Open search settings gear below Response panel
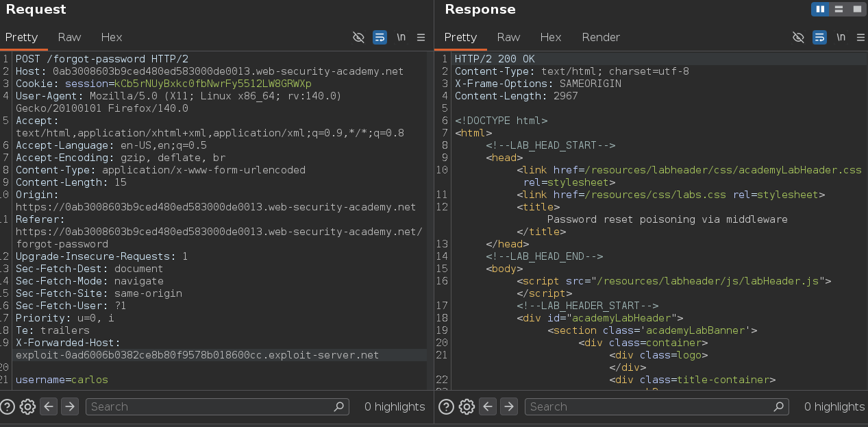This screenshot has height=427, width=868. (x=467, y=406)
